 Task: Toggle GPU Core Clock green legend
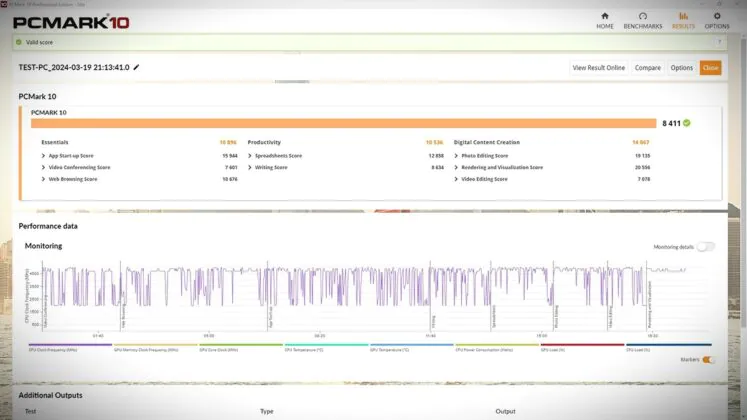click(x=241, y=347)
